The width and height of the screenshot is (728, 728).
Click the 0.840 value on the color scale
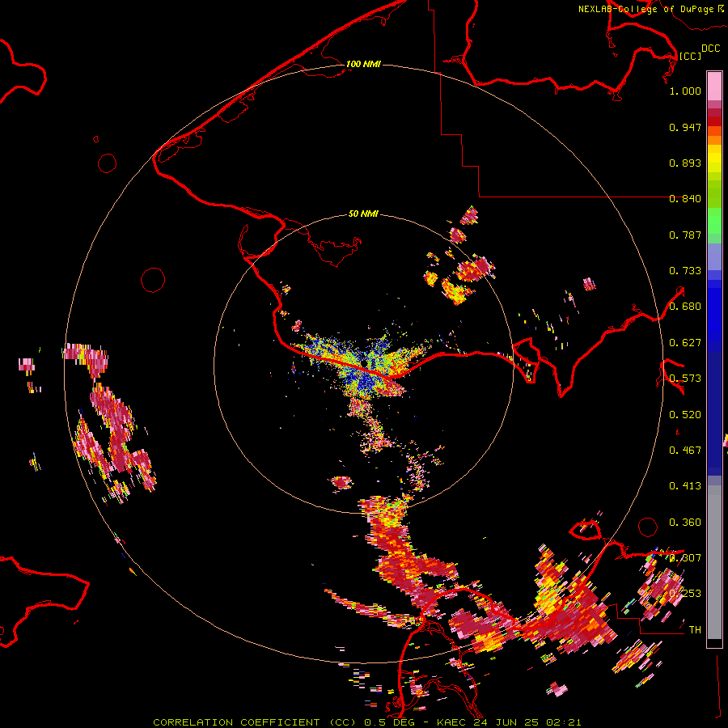coord(685,199)
